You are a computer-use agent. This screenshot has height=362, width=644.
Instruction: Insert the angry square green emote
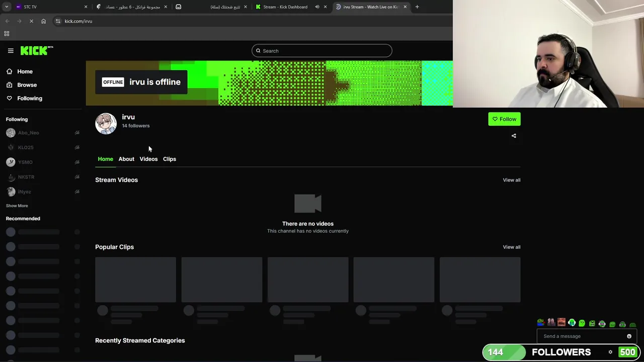point(592,324)
